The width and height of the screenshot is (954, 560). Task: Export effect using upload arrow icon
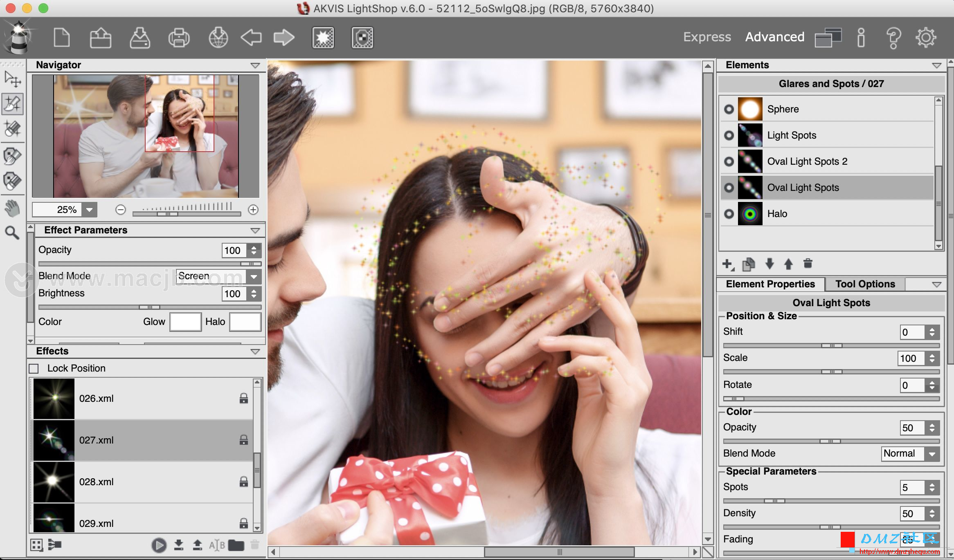[198, 544]
